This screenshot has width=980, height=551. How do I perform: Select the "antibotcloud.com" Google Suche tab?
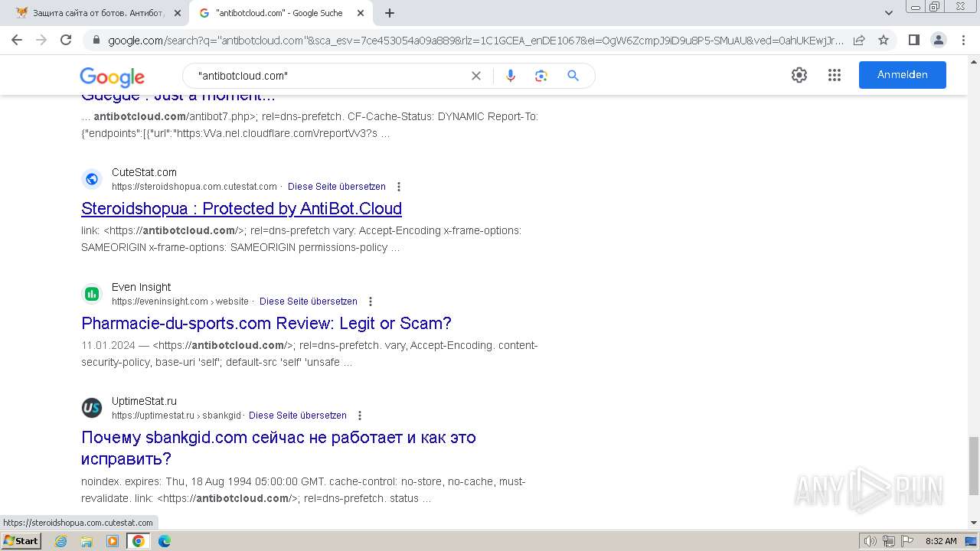[279, 13]
